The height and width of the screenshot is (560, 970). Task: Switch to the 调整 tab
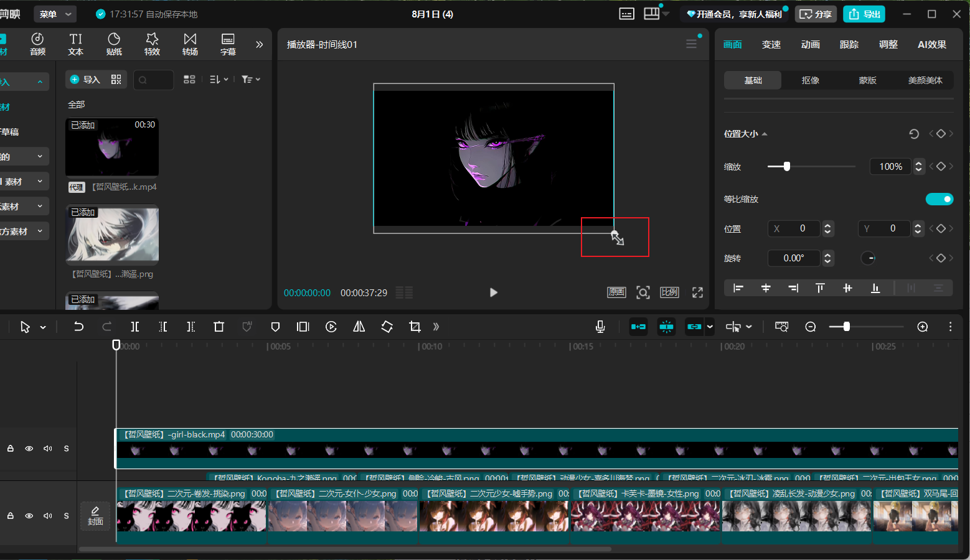coord(888,45)
